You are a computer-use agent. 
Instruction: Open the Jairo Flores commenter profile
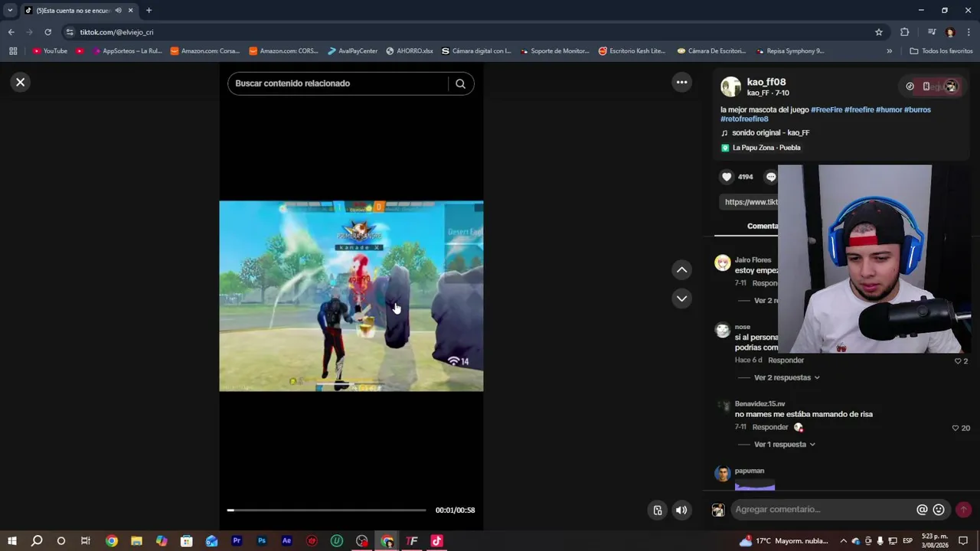(x=753, y=260)
